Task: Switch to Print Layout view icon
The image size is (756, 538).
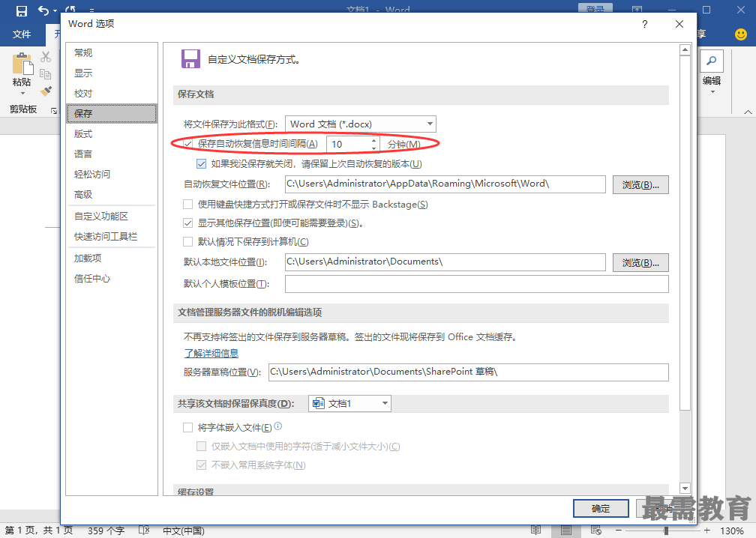Action: (x=566, y=531)
